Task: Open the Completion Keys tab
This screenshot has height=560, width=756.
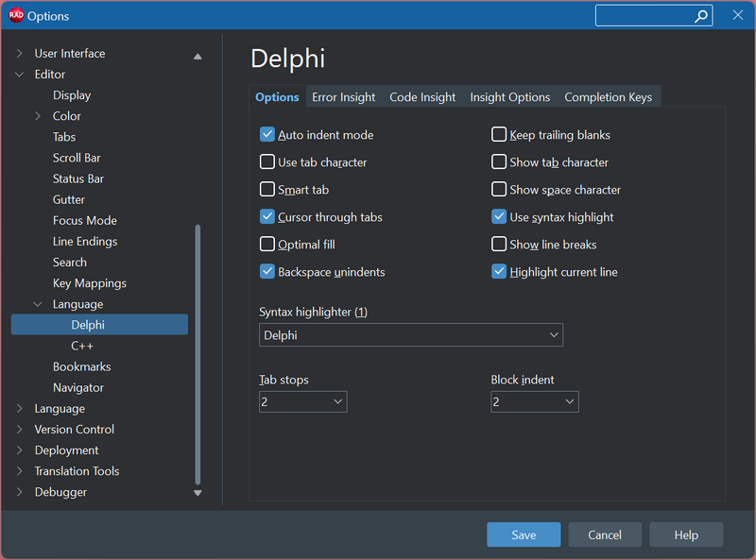Action: coord(608,97)
